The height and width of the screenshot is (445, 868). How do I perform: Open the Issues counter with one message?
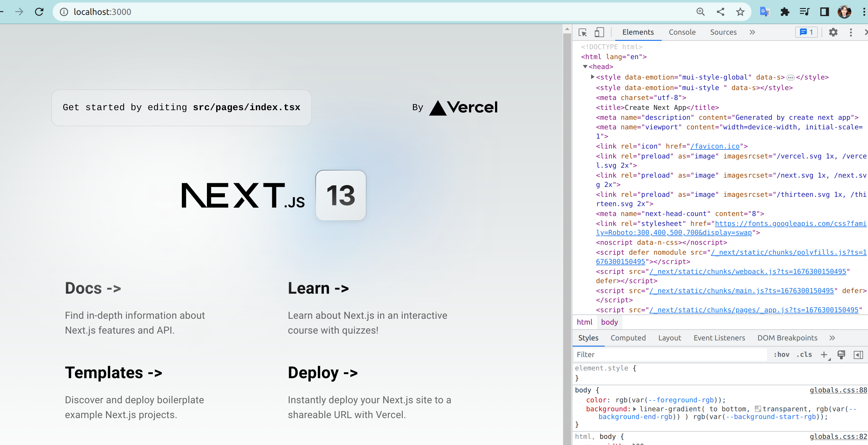806,32
